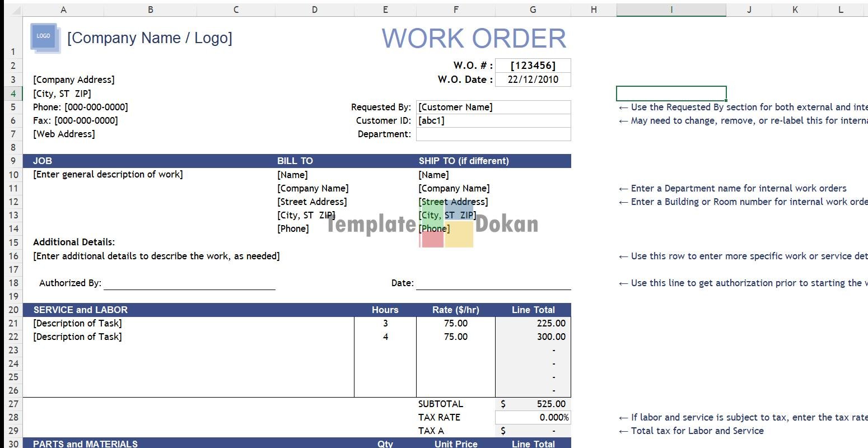Select the SUBTOTAL amount 525.00 cell
This screenshot has height=448, width=868.
[x=533, y=404]
